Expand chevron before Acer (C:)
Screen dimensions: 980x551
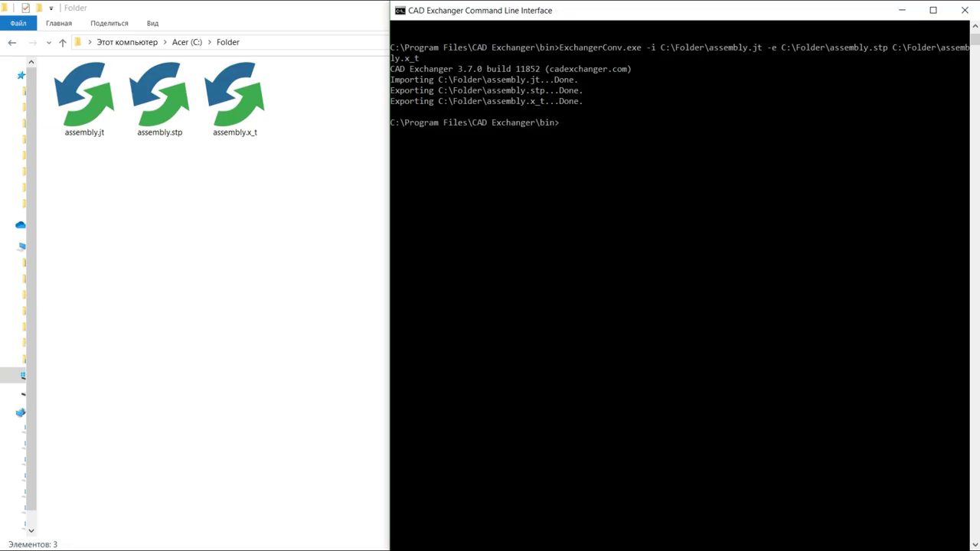(165, 42)
